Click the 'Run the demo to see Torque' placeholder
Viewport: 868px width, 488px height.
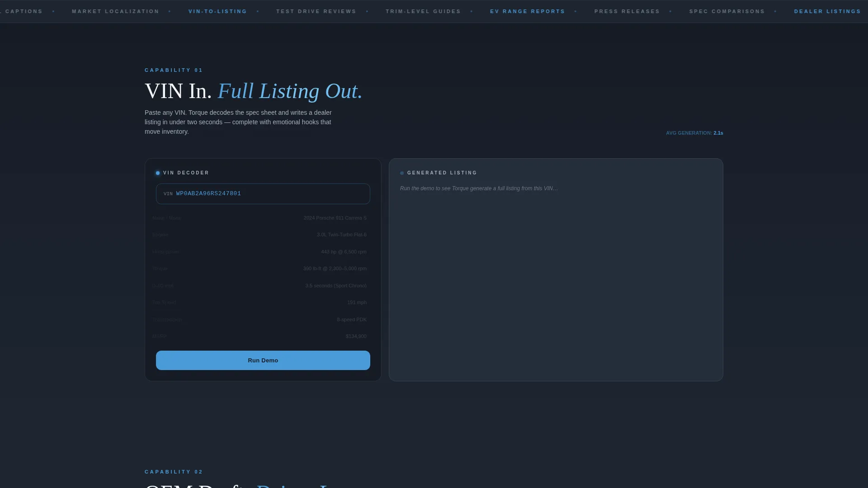pos(479,188)
